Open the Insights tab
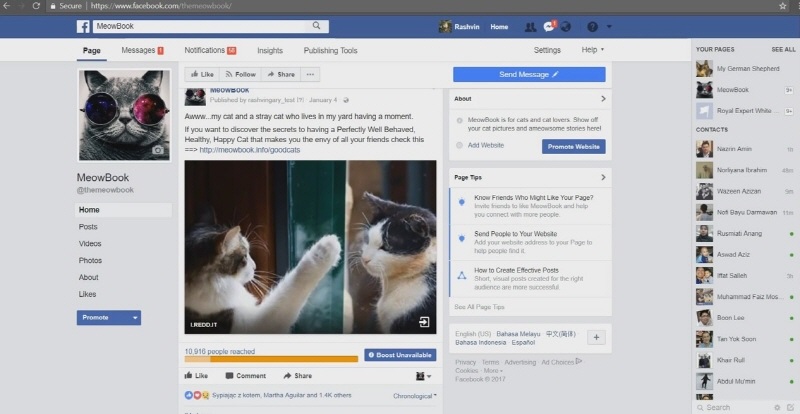Image resolution: width=800 pixels, height=414 pixels. click(270, 50)
